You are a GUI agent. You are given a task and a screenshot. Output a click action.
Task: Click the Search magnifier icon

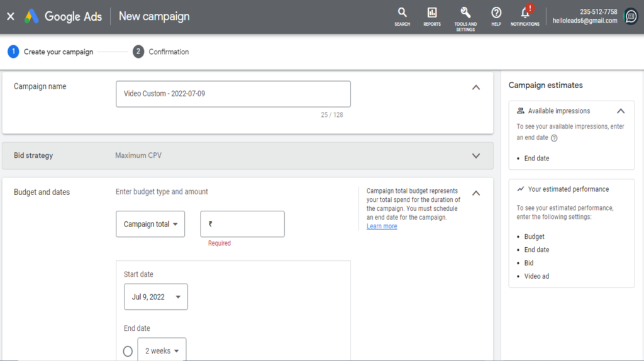402,13
